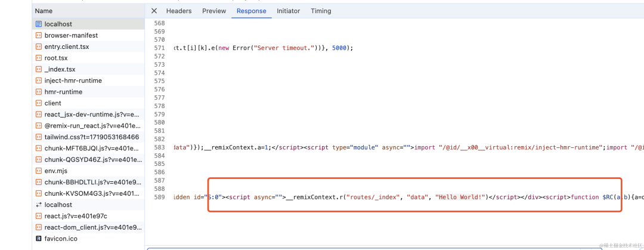Image resolution: width=644 pixels, height=250 pixels.
Task: Switch to the Timing tab
Action: click(321, 11)
